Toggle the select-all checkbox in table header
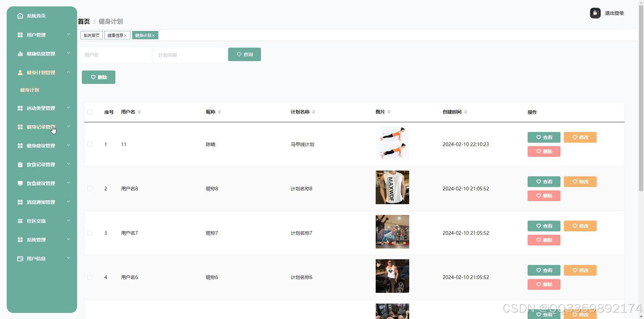Screen dimensions: 644x319 click(x=90, y=112)
